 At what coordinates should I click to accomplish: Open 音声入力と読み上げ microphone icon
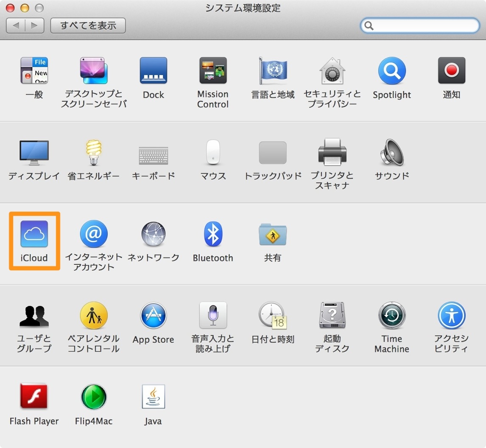(213, 315)
